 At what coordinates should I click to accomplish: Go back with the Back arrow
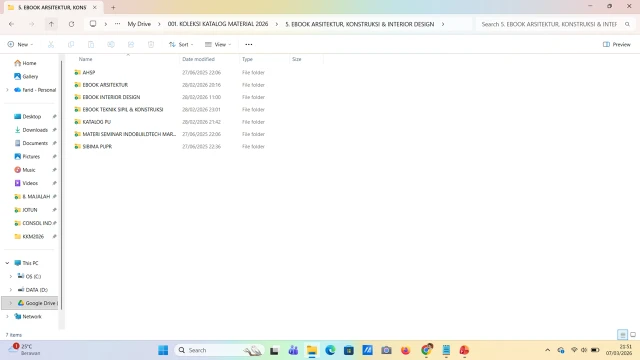click(11, 24)
